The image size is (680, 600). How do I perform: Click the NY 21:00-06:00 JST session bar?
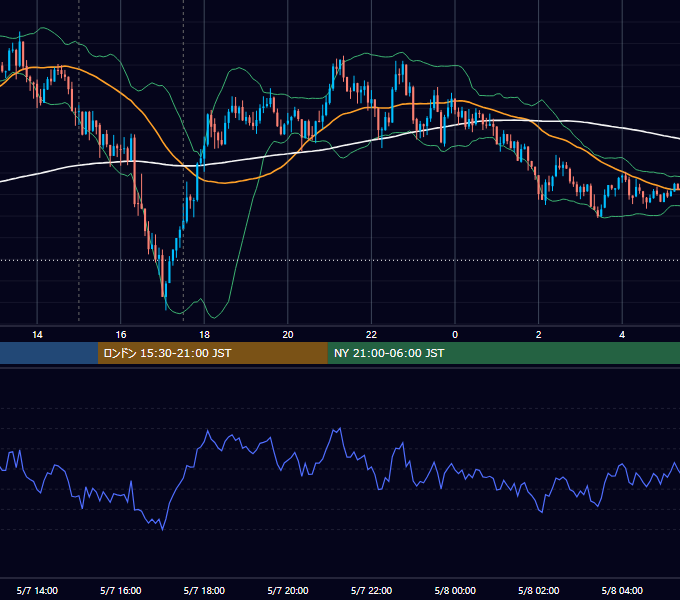[x=503, y=353]
